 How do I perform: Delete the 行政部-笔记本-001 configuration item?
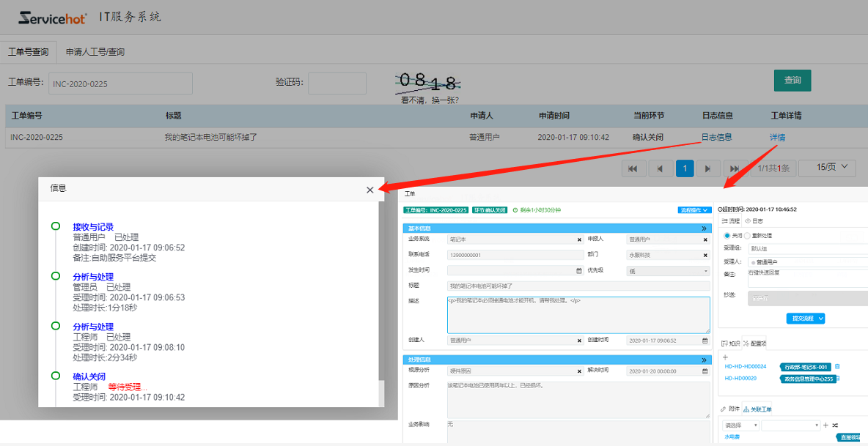coord(837,366)
